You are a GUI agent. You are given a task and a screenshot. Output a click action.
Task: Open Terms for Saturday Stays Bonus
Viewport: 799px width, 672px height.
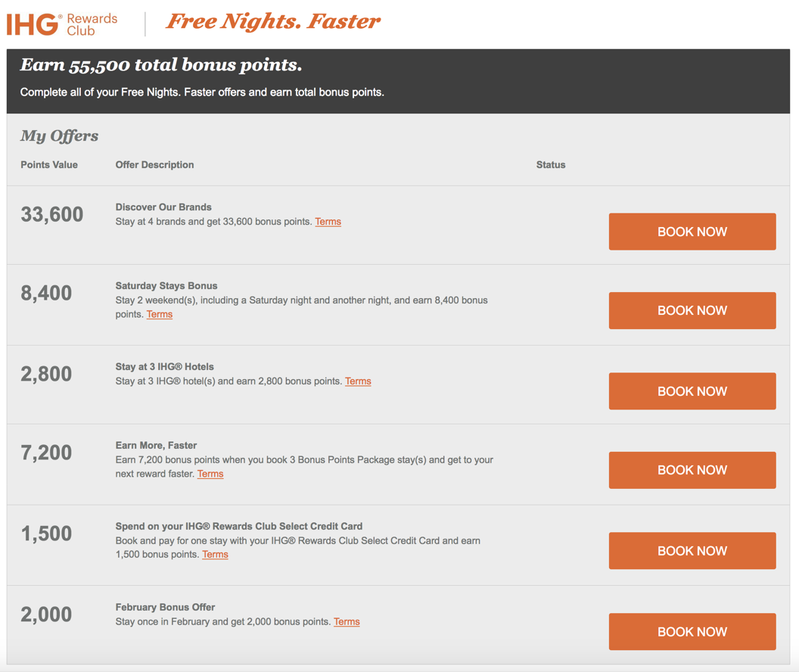pyautogui.click(x=160, y=314)
